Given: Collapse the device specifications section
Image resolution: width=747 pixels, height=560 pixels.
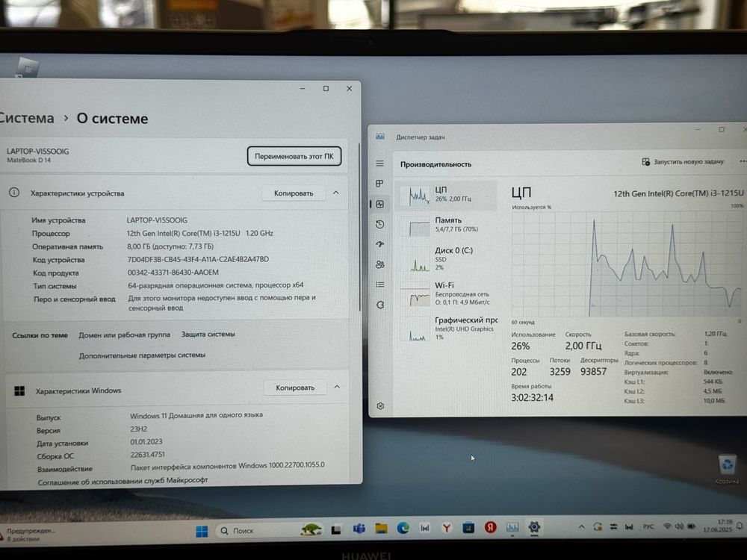Looking at the screenshot, I should 336,193.
